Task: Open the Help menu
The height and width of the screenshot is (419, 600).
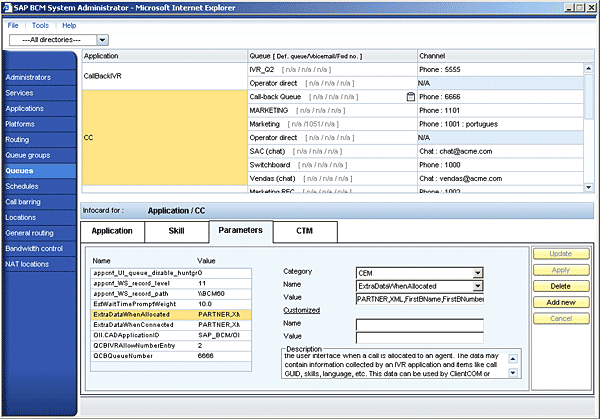Action: (67, 24)
